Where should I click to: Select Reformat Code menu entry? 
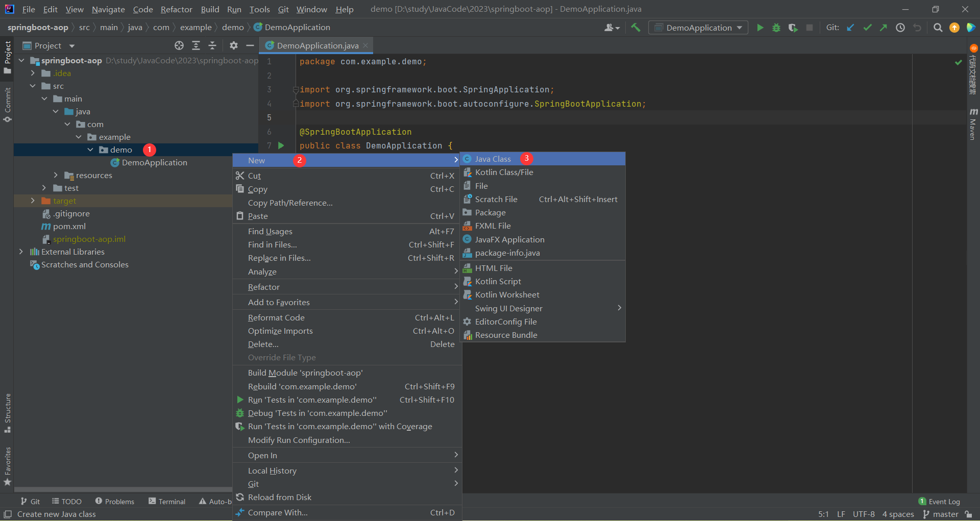(347, 317)
